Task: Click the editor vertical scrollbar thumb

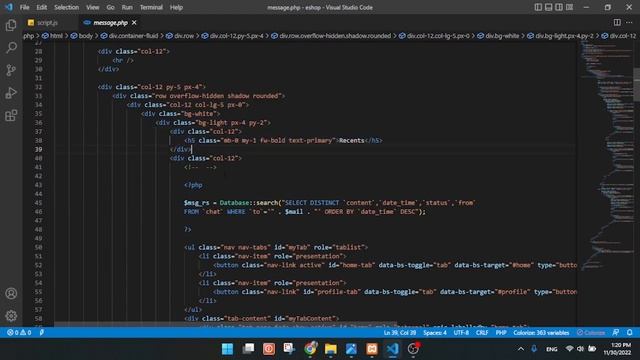Action: point(636,84)
